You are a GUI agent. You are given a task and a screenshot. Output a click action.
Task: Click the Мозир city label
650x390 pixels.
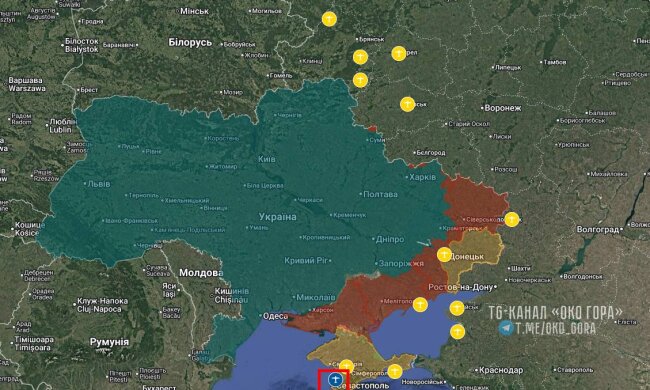pos(233,92)
